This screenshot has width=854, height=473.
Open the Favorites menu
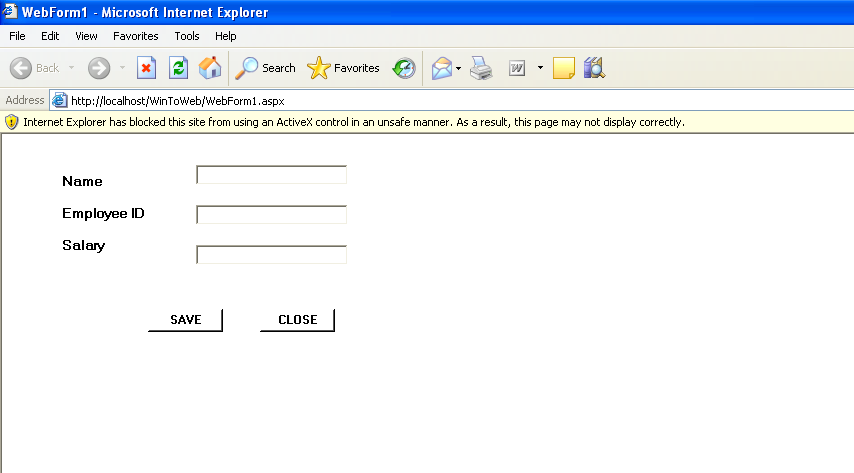pyautogui.click(x=136, y=36)
